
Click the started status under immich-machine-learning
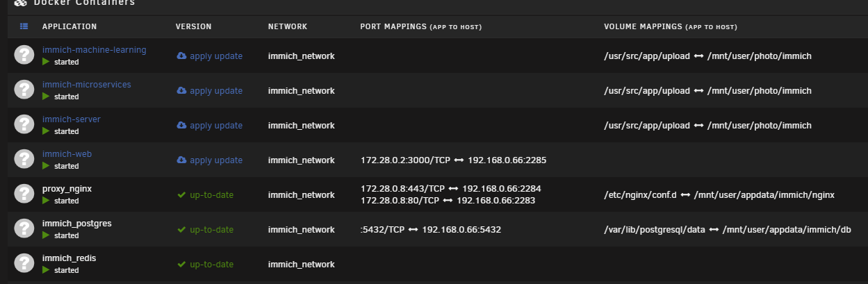click(61, 62)
